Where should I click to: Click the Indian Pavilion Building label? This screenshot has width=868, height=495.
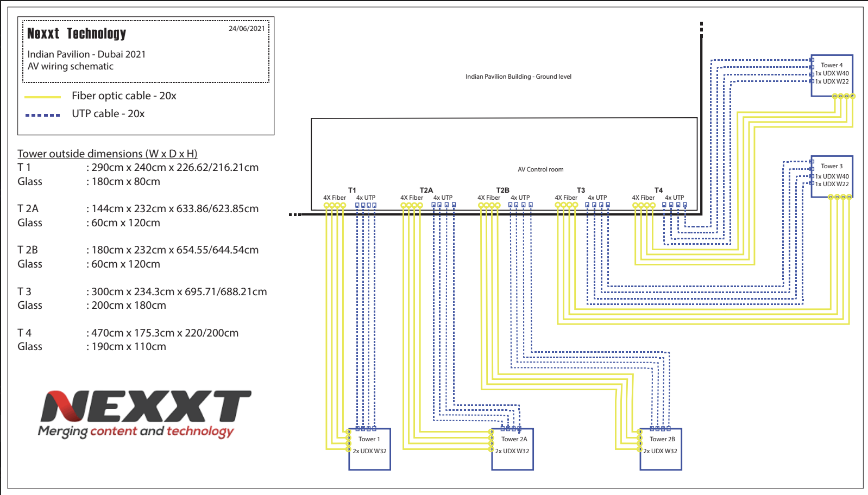tap(518, 77)
